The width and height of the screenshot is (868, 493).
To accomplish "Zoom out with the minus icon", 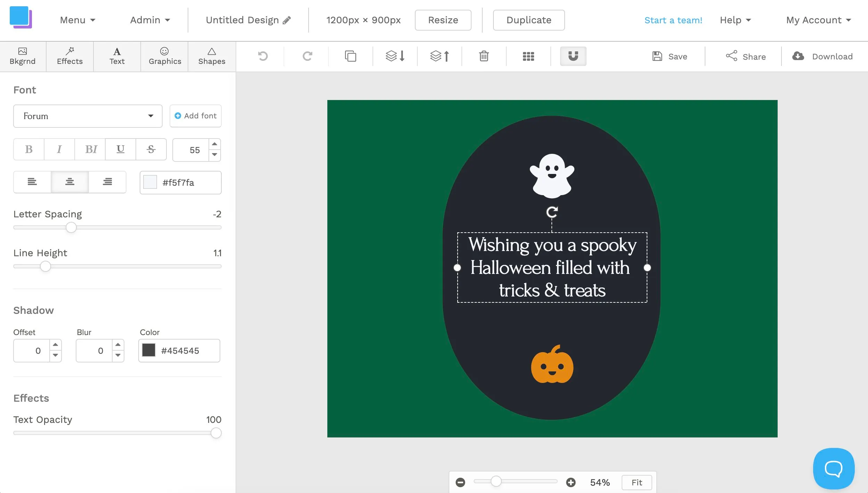I will (460, 482).
